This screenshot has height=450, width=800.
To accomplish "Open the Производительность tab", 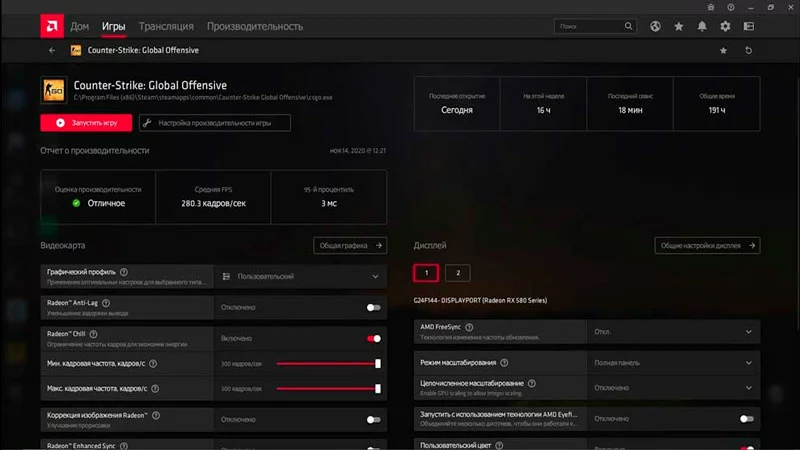I will point(255,26).
